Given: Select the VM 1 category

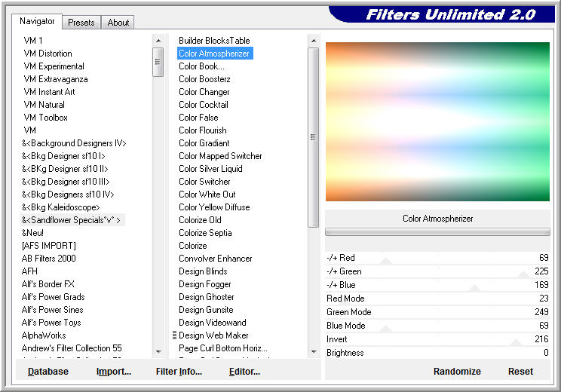Looking at the screenshot, I should 33,41.
